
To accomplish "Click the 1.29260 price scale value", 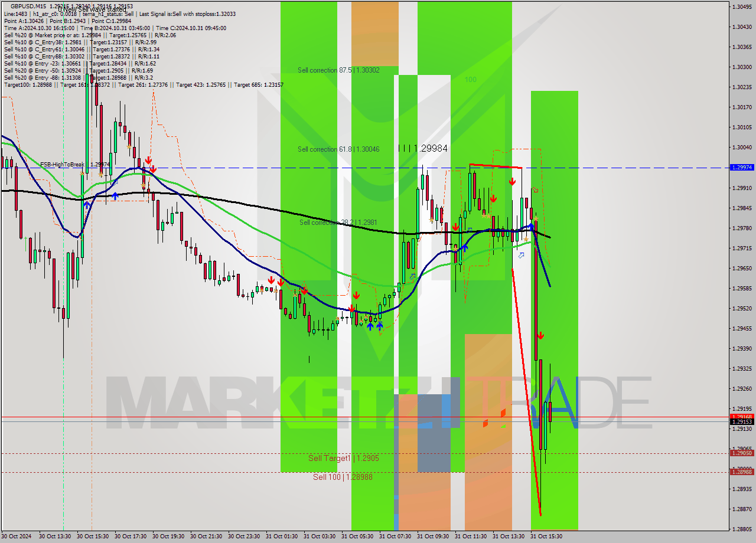I will pyautogui.click(x=742, y=388).
